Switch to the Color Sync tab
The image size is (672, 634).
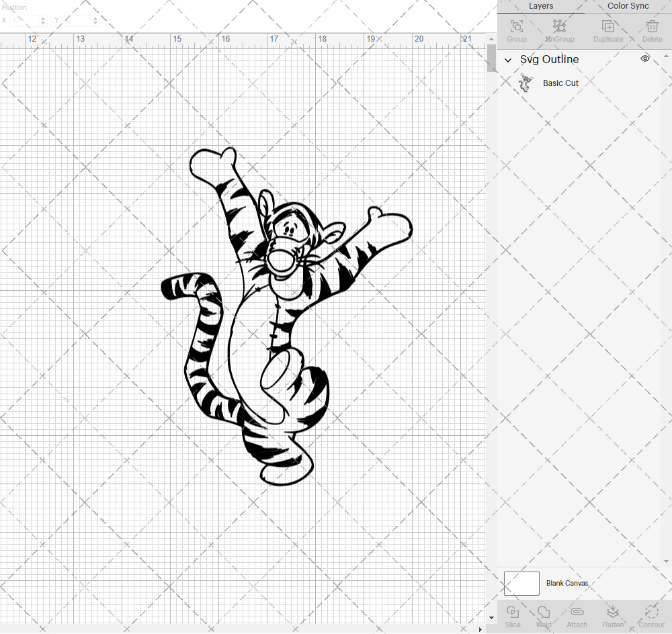click(x=628, y=6)
